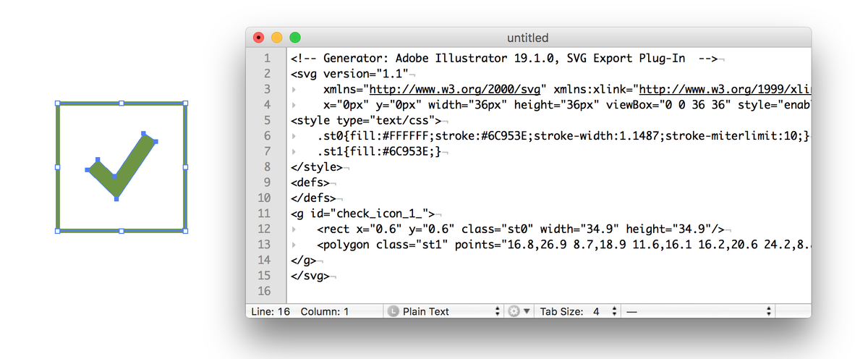Click the <g id="check_icon_1_"> line

(x=362, y=213)
